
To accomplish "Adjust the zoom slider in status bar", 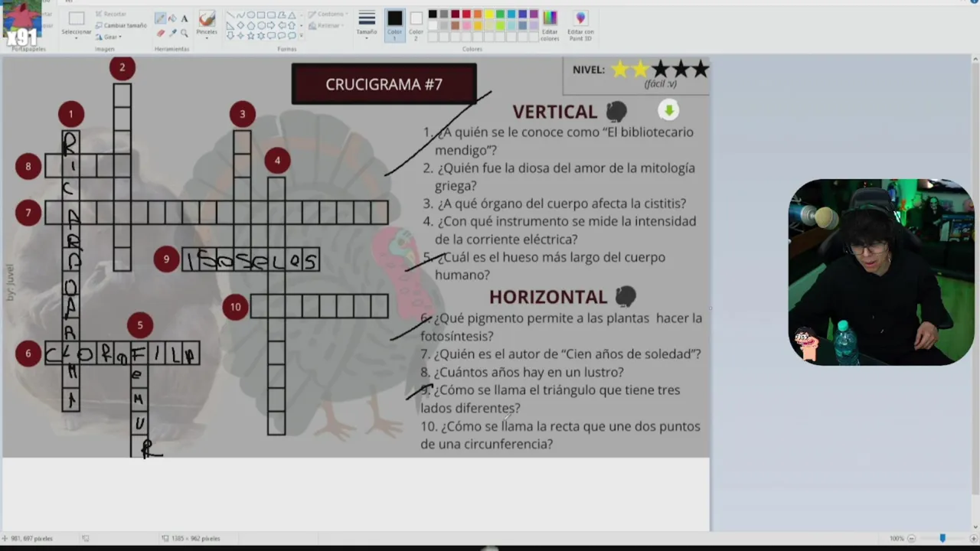I will pos(942,538).
